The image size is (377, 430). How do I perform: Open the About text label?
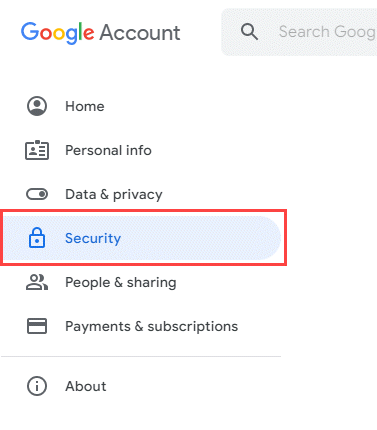[86, 386]
